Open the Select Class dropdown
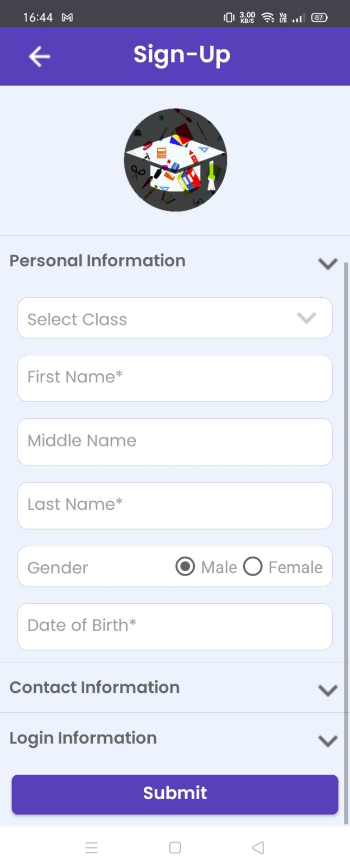Screen dimensions: 350x868 point(175,318)
